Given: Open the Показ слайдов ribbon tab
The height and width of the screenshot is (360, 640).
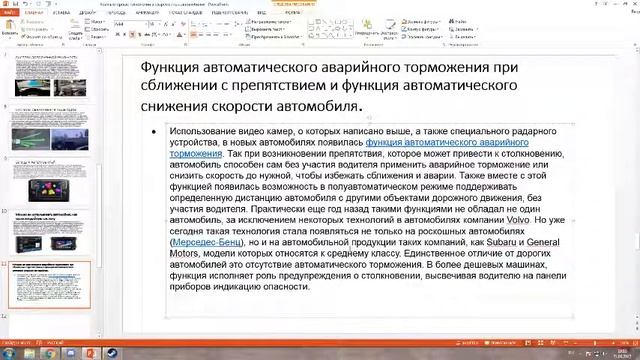Looking at the screenshot, I should tap(185, 13).
